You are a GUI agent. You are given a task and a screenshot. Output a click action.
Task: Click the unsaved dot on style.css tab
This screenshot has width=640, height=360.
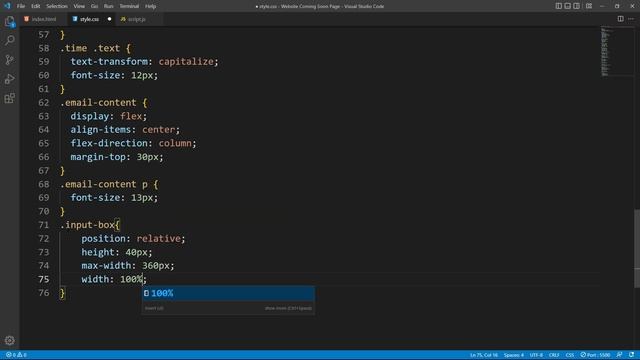(109, 19)
